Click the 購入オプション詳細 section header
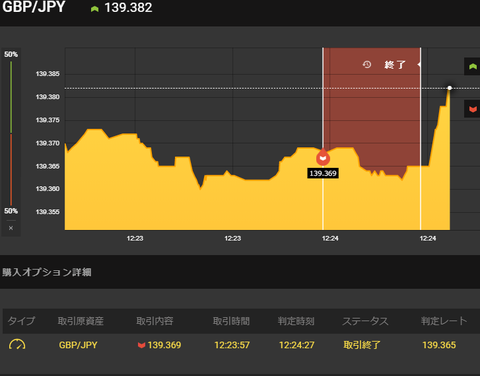480x376 pixels. (47, 272)
